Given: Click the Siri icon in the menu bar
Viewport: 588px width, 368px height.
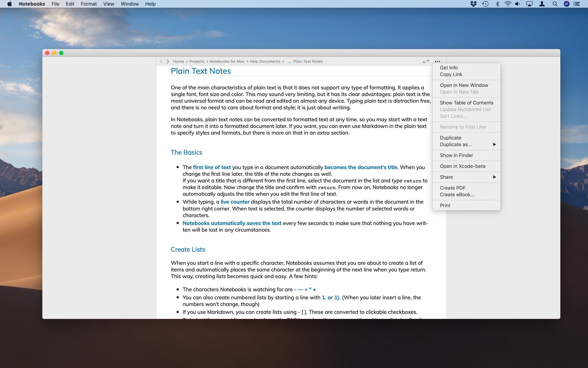Looking at the screenshot, I should tap(566, 4).
